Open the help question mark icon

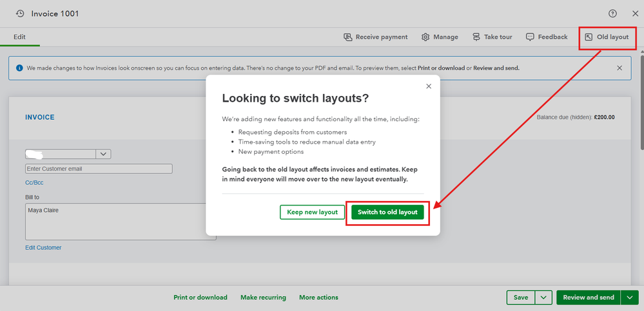coord(612,14)
